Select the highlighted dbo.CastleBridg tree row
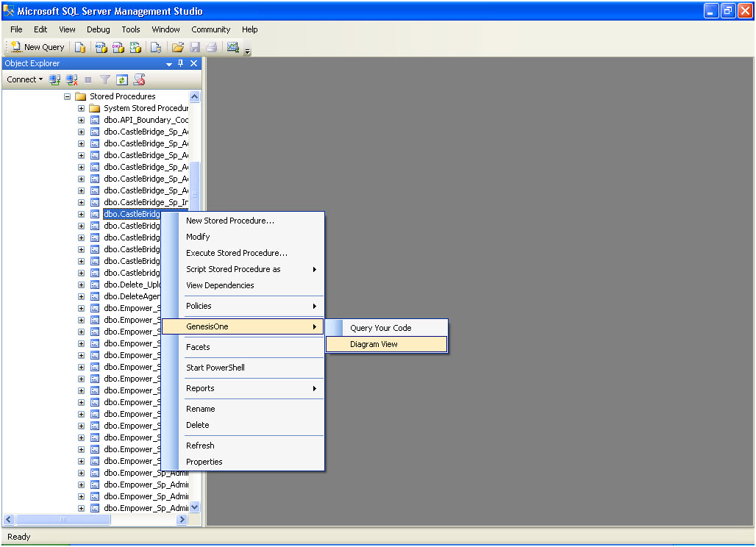This screenshot has height=547, width=756. (132, 214)
